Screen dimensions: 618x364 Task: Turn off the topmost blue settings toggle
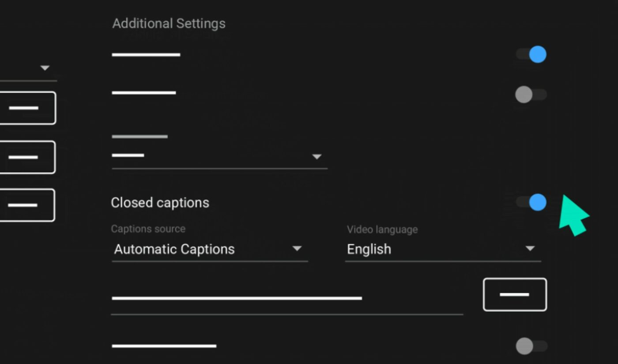[531, 54]
